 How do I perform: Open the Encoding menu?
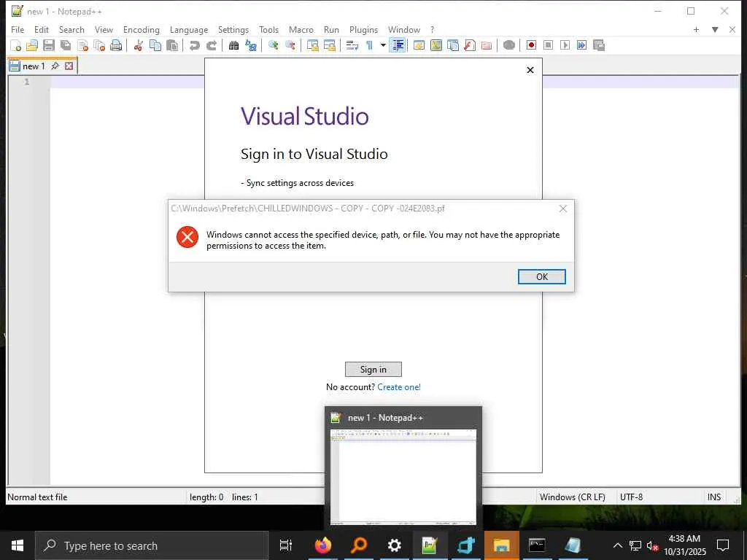(141, 29)
